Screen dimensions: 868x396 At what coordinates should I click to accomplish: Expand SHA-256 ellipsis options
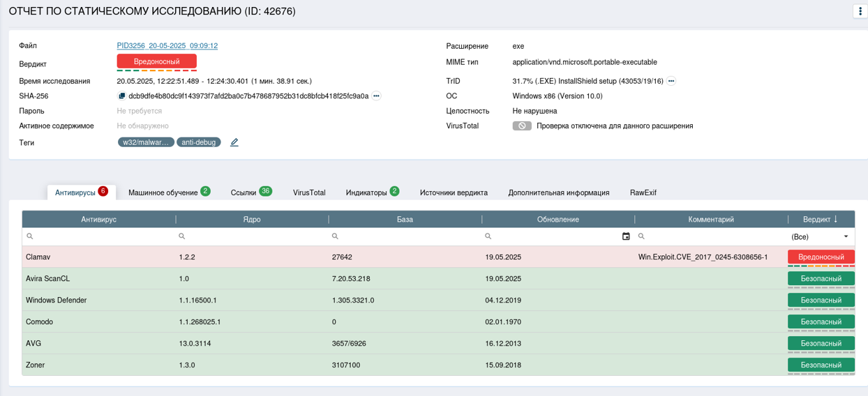click(x=377, y=96)
